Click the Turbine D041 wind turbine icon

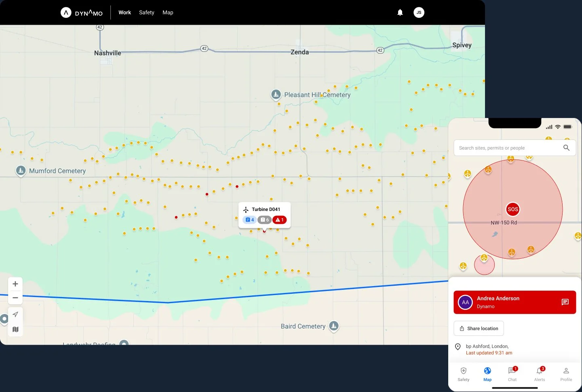tap(246, 210)
